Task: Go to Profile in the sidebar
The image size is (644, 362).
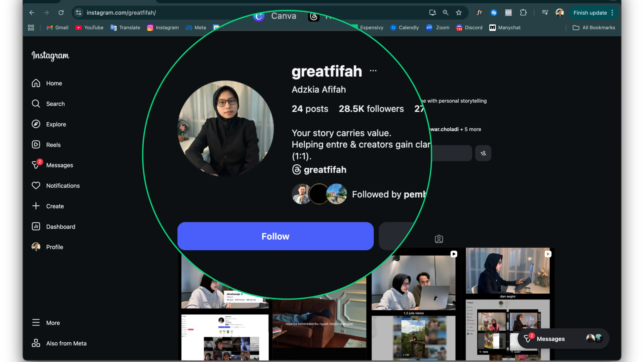Action: point(47,247)
